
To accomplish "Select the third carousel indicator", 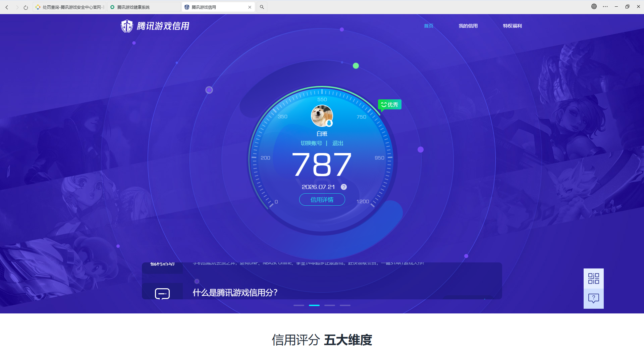I will coord(330,305).
